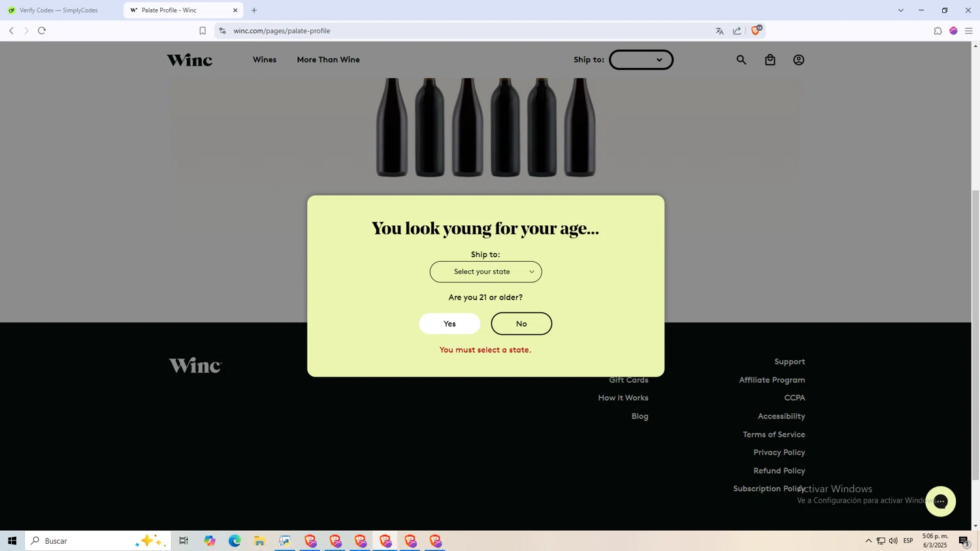
Task: Open the tab search dropdown arrow
Action: pyautogui.click(x=900, y=10)
